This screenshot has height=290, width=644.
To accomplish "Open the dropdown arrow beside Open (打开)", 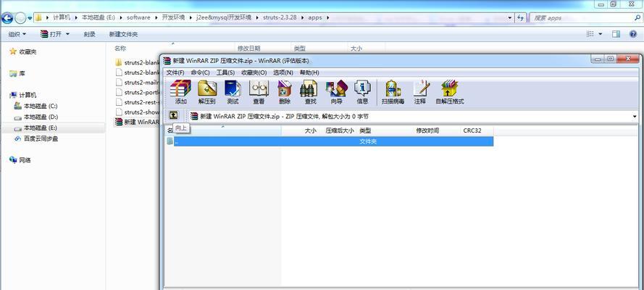I will coord(67,34).
